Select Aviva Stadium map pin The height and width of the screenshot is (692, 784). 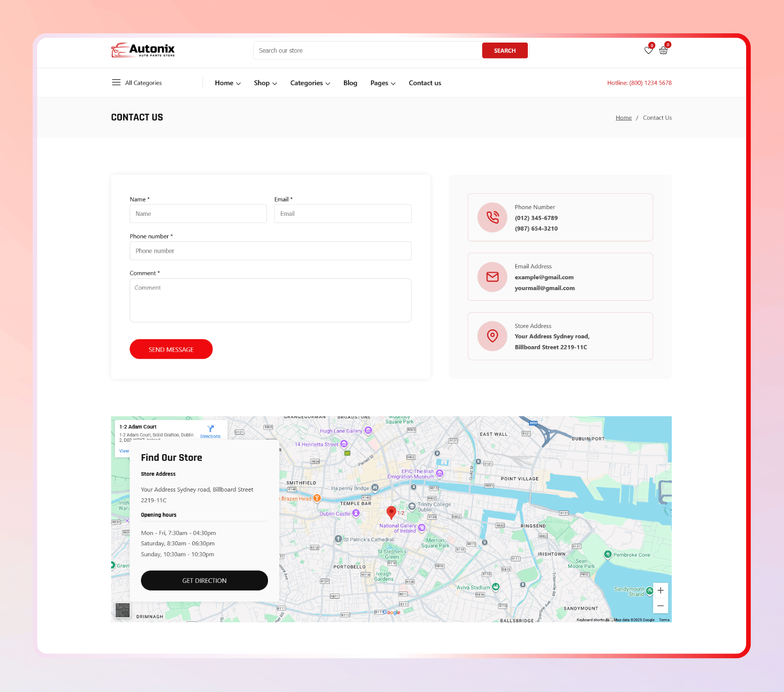pos(496,587)
